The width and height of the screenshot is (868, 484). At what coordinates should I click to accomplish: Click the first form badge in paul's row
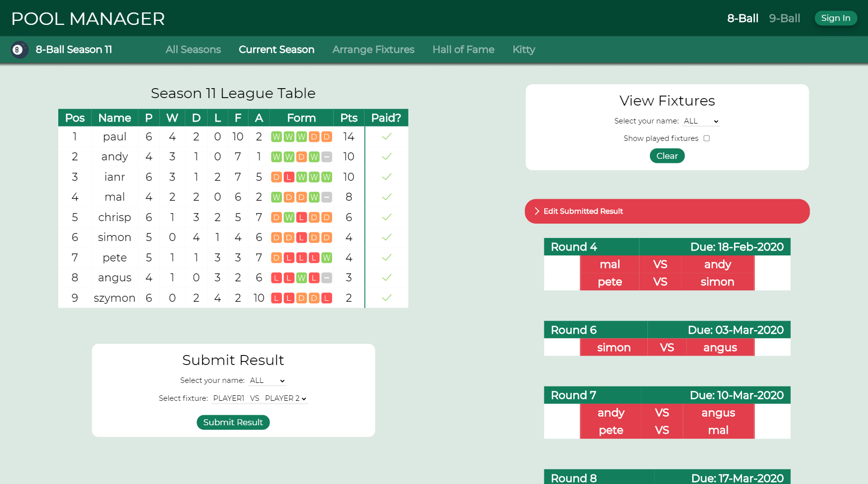pyautogui.click(x=276, y=136)
